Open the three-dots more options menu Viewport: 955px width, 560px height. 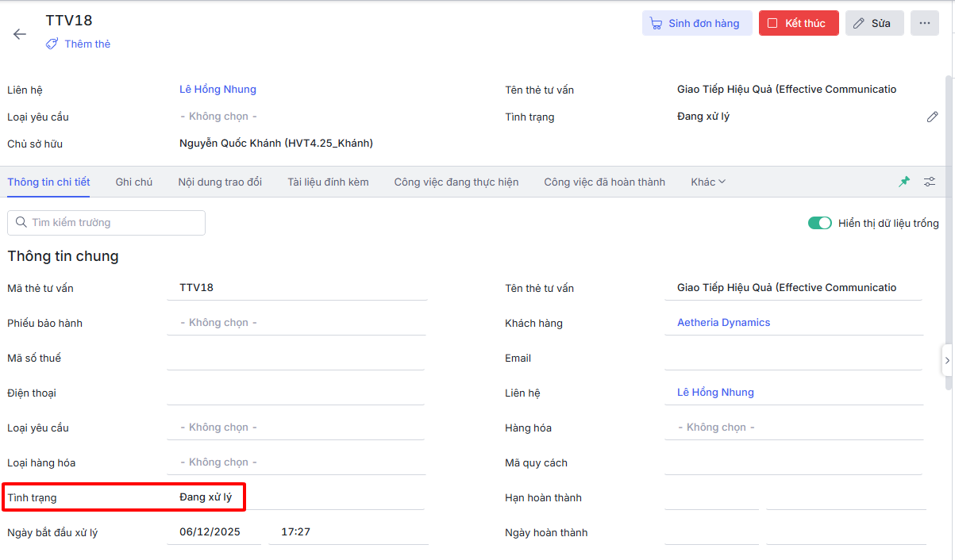925,23
